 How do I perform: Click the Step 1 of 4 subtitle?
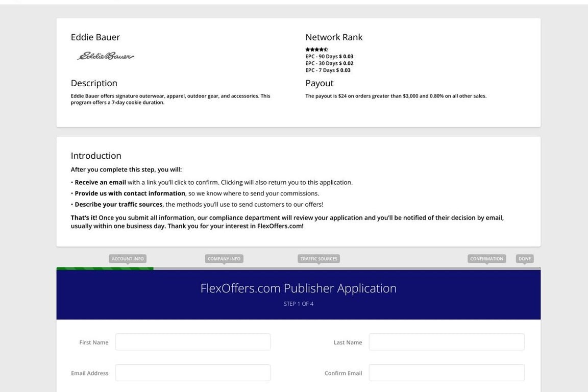(x=298, y=304)
